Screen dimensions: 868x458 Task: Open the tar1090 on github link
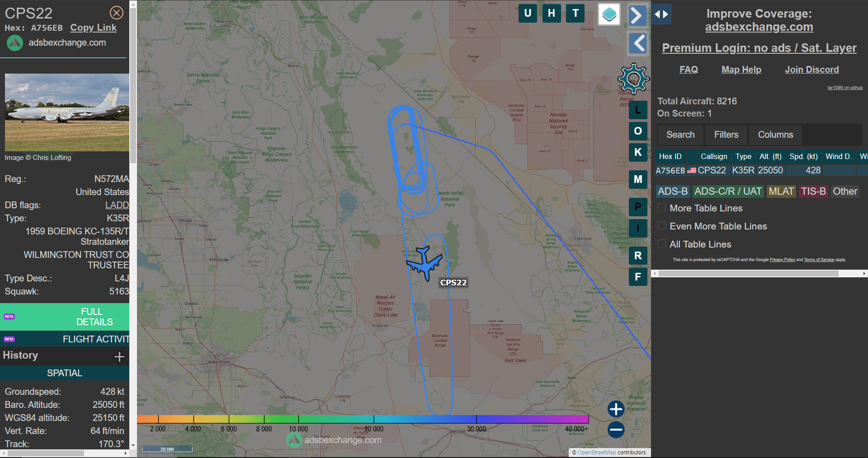pos(845,88)
